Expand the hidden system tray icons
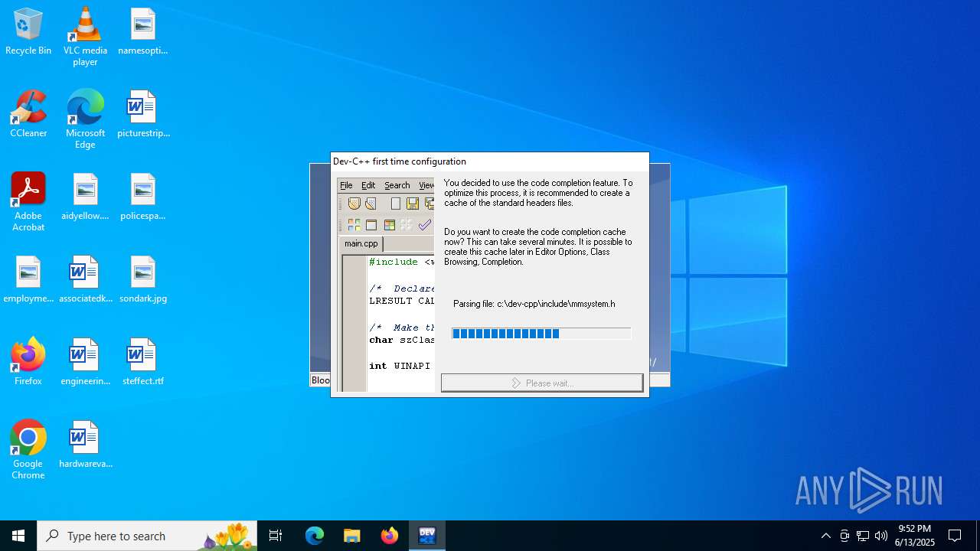The height and width of the screenshot is (551, 980). [x=826, y=536]
